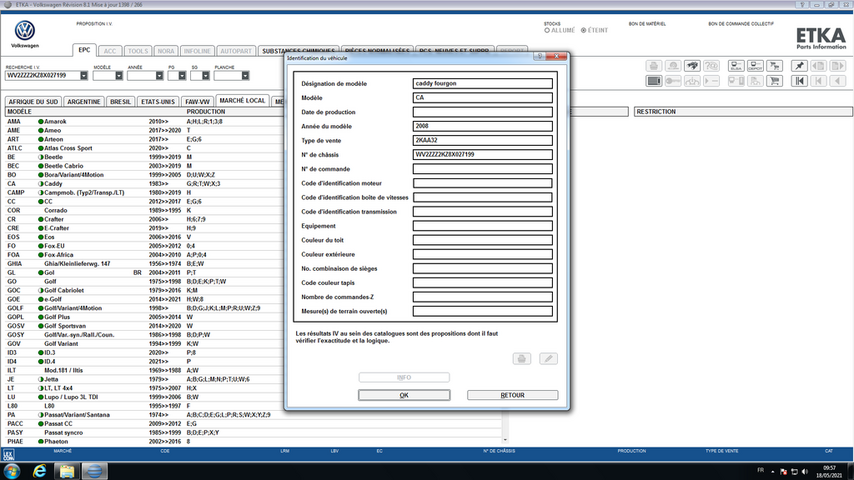Open the MODÈLE dropdown
The width and height of the screenshot is (854, 480).
[119, 76]
